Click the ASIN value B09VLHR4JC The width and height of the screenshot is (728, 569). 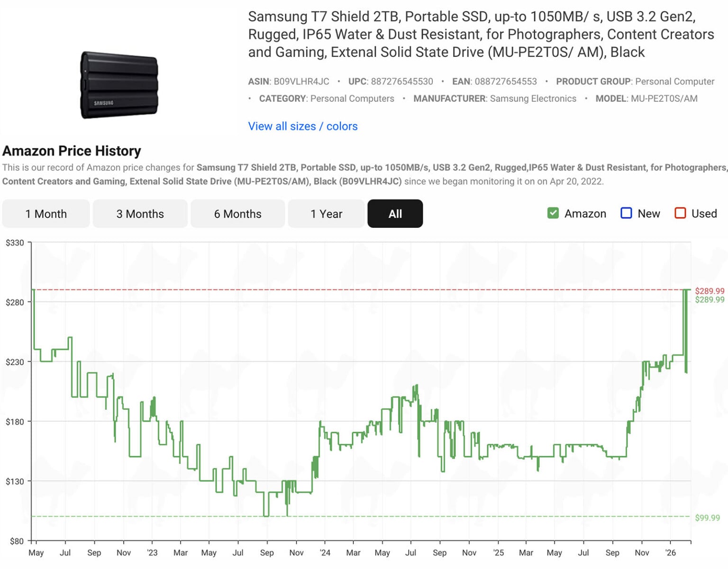[301, 81]
